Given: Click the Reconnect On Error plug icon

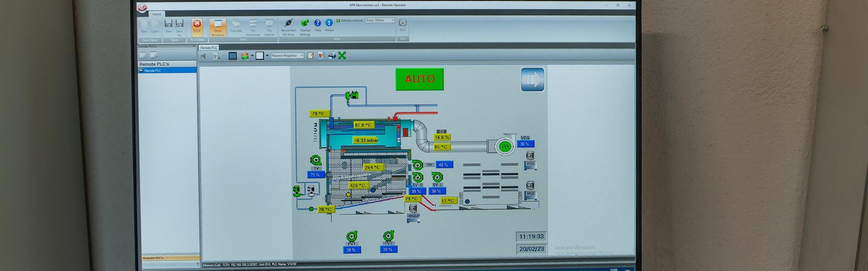Looking at the screenshot, I should click(289, 23).
